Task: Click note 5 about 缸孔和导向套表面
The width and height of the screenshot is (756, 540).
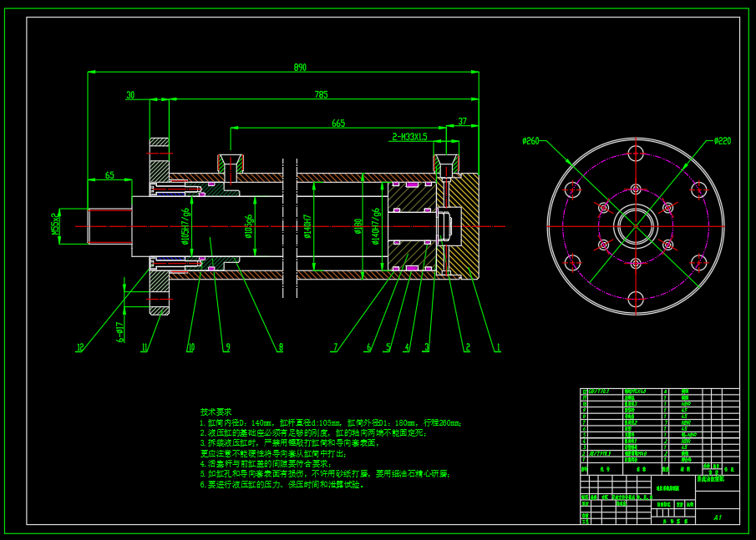Action: 326,474
